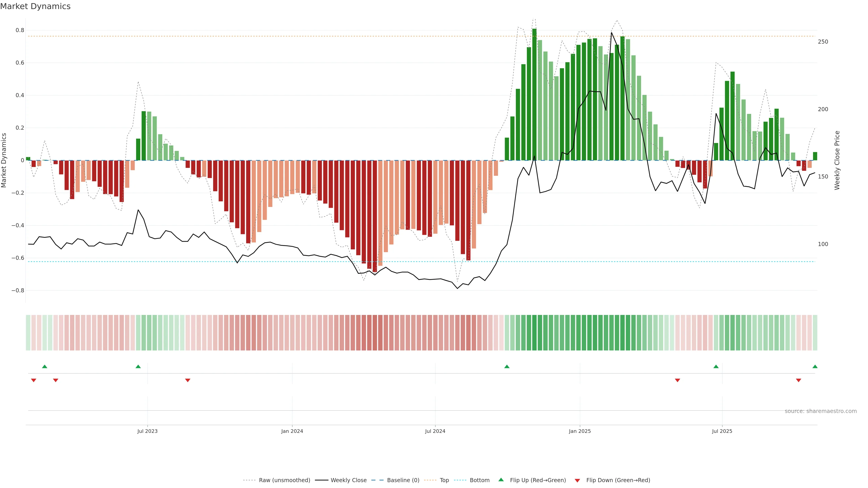Click the Jul 2025 x-axis label

click(x=722, y=431)
